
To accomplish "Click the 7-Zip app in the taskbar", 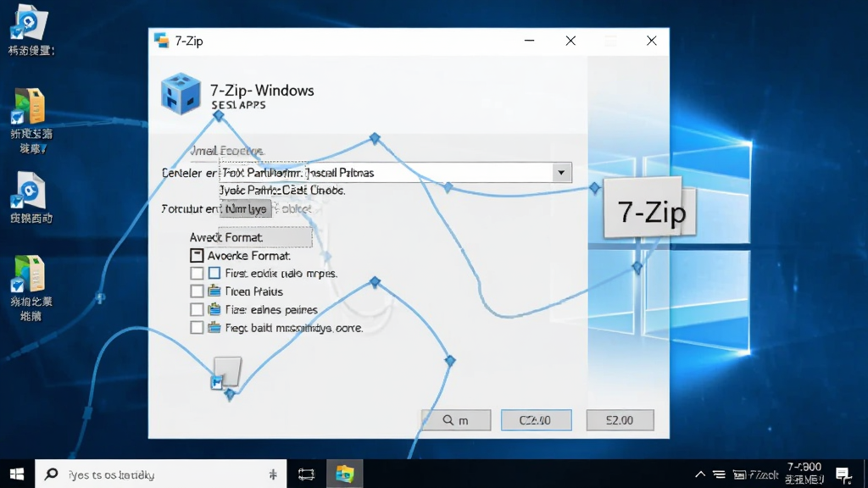I will pos(344,474).
